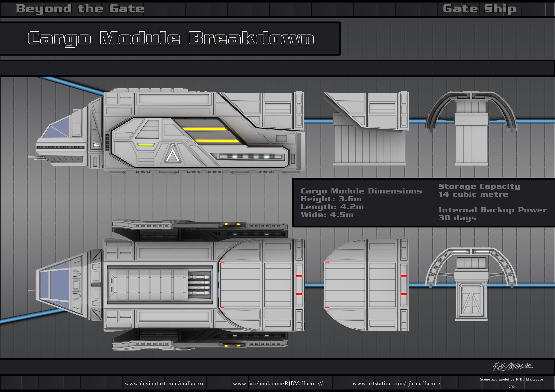This screenshot has width=555, height=392.
Task: Click the 'Wide: 4.5m' value
Action: click(327, 215)
